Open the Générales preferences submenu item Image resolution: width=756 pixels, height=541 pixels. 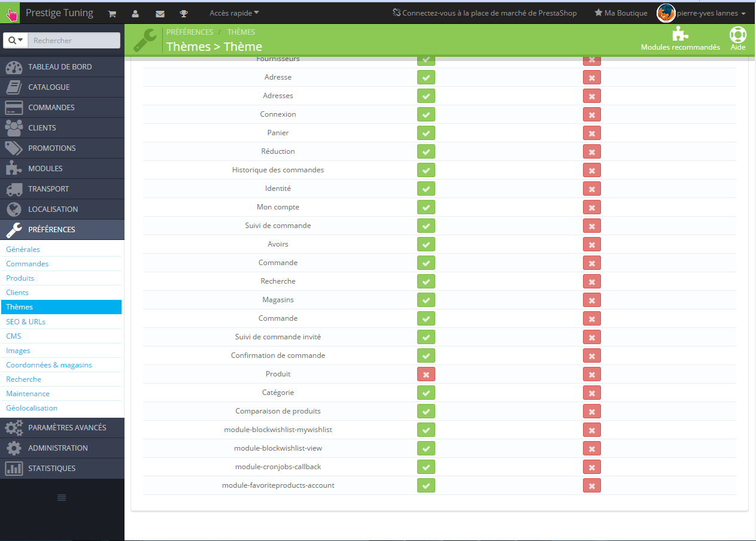(23, 250)
